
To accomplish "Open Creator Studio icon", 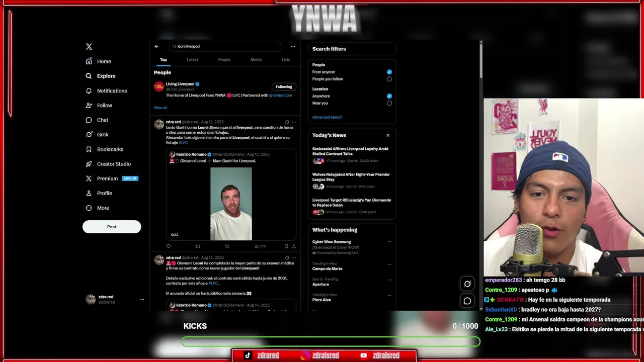I will tap(89, 164).
